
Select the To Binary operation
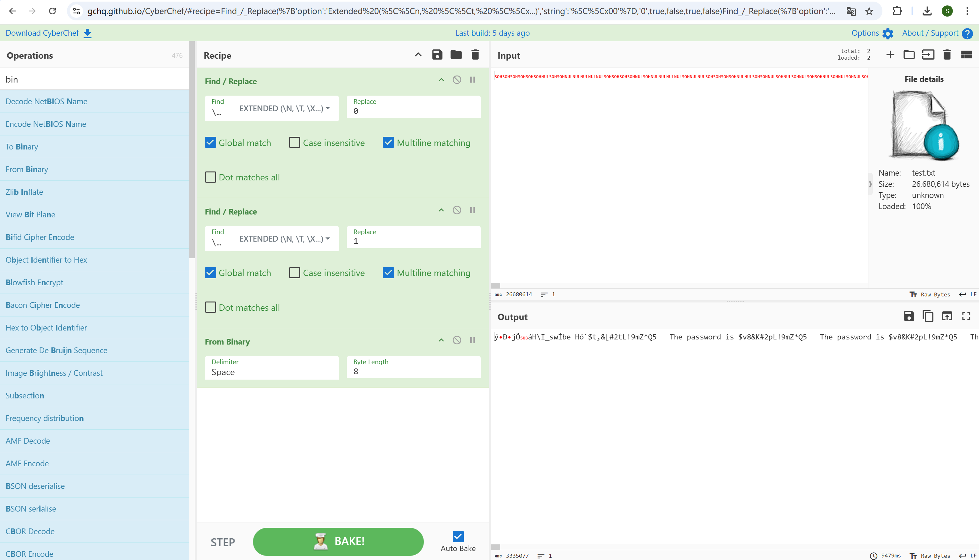point(95,147)
